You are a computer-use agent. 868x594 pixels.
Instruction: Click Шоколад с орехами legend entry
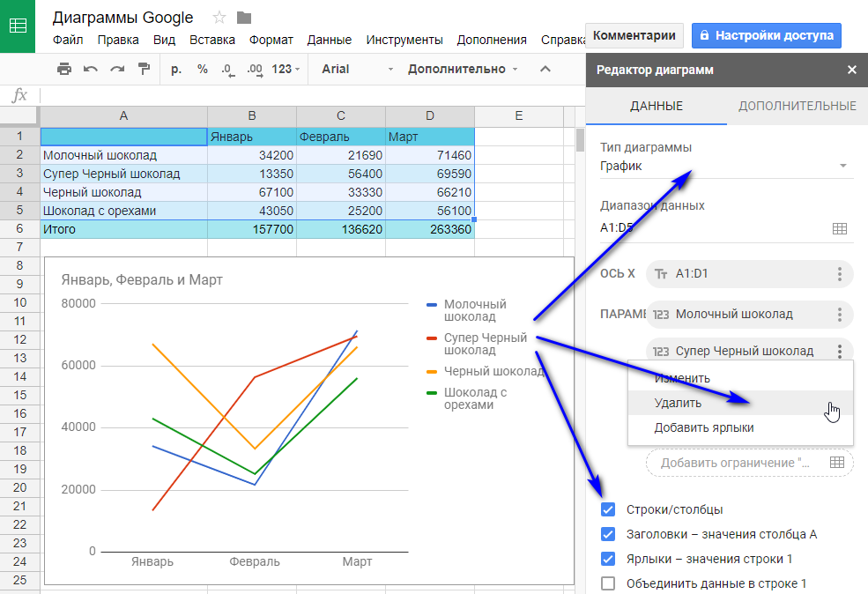tap(467, 398)
